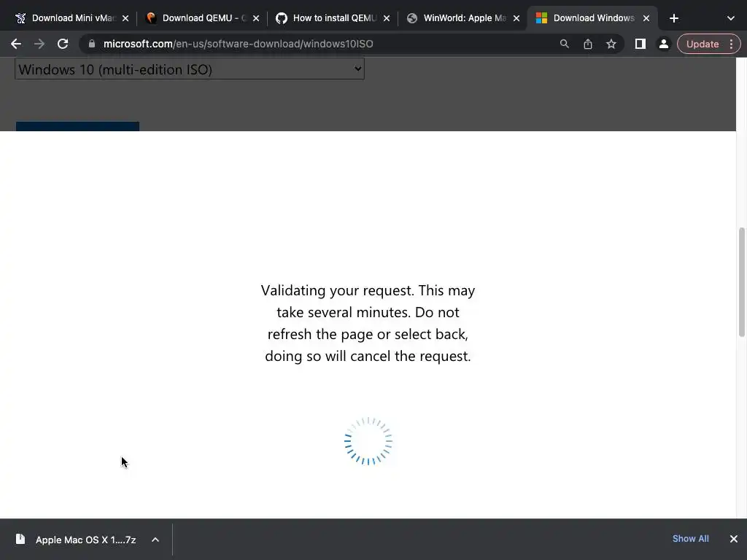Click the 'Validating your request' message
The image size is (747, 560).
pos(368,323)
